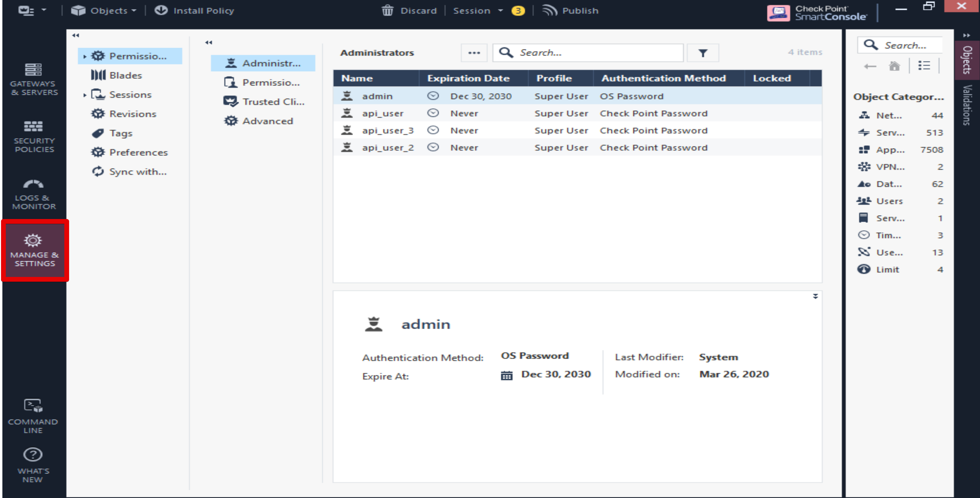
Task: Switch to the Validations side tab
Action: point(967,105)
